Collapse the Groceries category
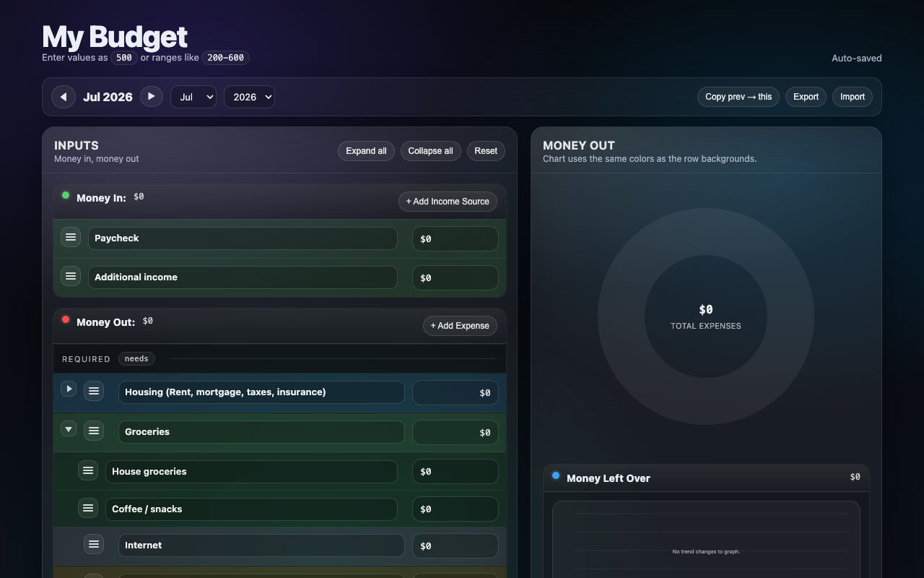This screenshot has height=578, width=924. 69,429
